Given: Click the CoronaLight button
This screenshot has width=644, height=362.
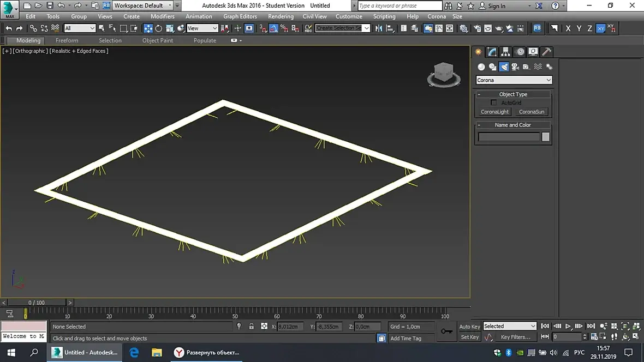Looking at the screenshot, I should point(494,112).
